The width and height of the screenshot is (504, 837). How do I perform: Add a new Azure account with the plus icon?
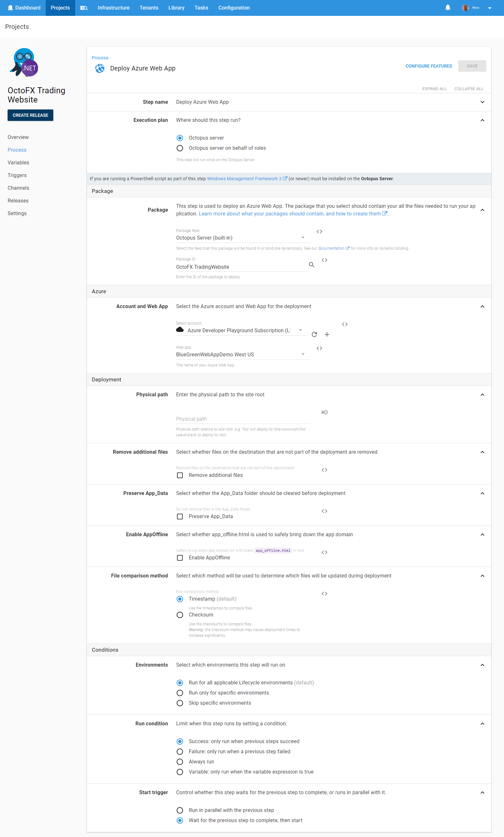point(327,335)
